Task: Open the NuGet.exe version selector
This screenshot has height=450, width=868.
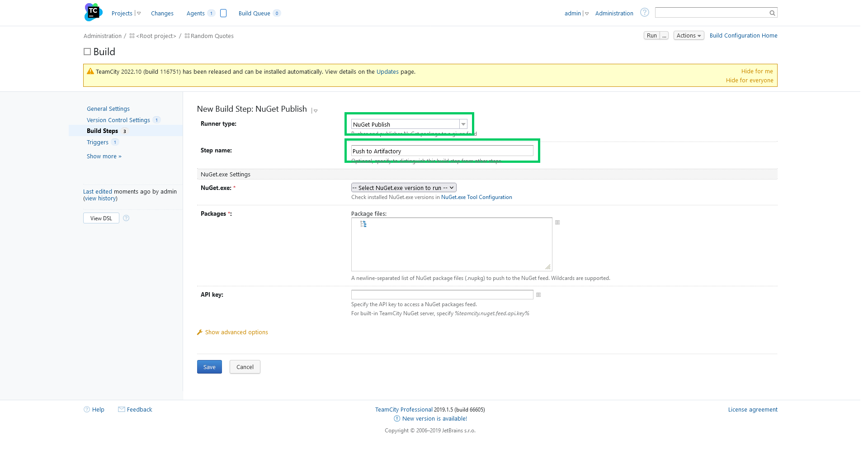Action: pyautogui.click(x=404, y=188)
